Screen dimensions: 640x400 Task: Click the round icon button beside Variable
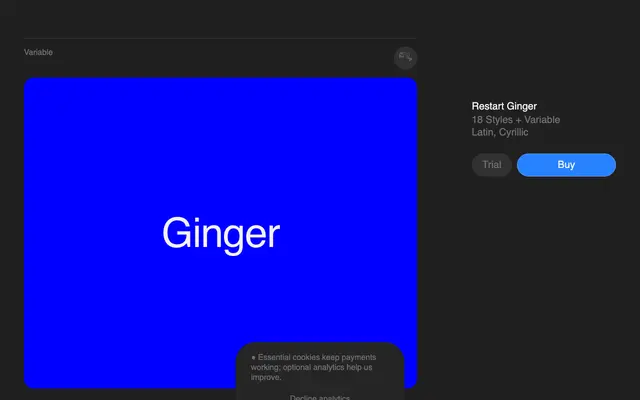click(x=405, y=58)
